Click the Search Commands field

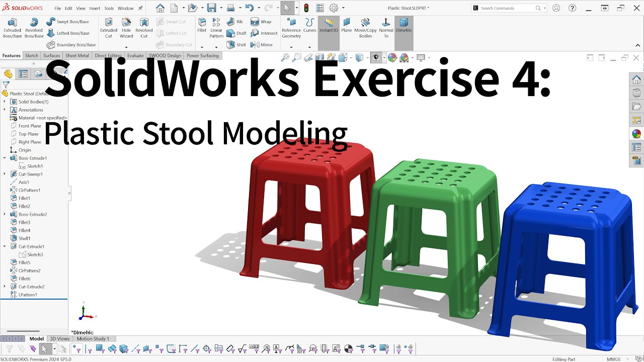click(509, 8)
